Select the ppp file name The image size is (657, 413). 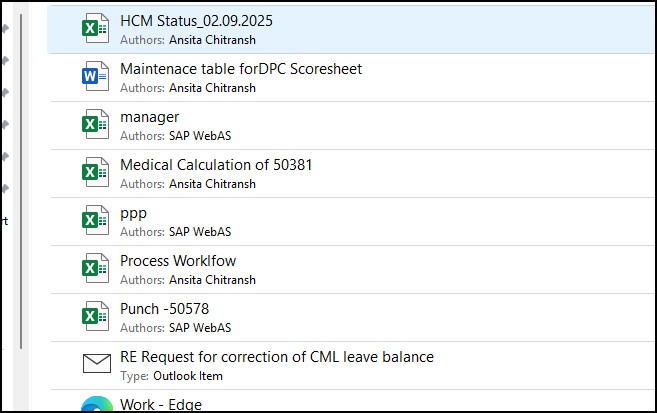pos(133,212)
